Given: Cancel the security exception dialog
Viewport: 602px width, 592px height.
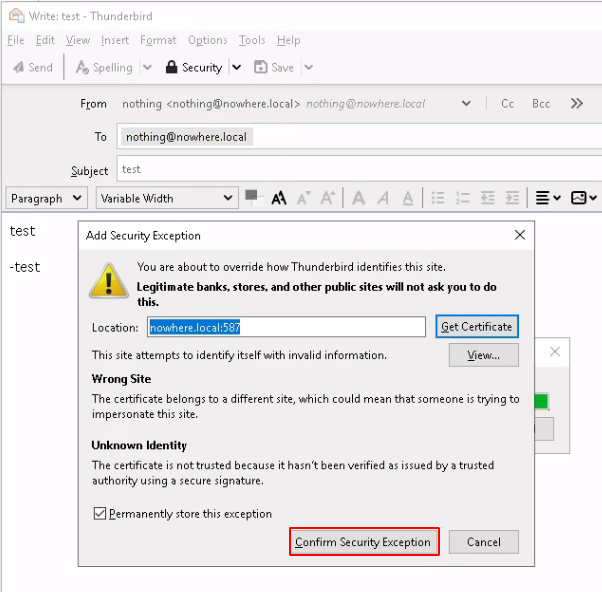Looking at the screenshot, I should point(483,542).
